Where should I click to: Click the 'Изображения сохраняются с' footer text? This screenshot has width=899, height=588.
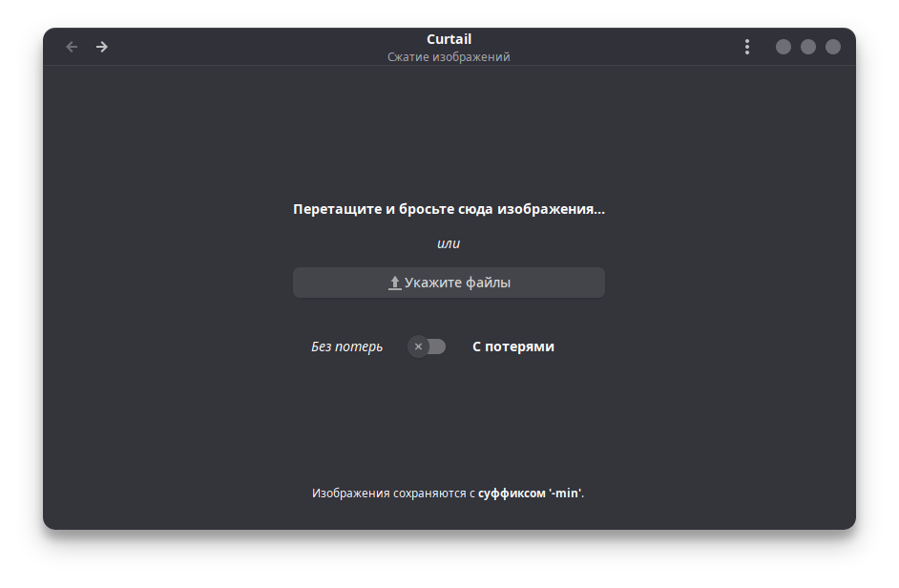click(x=393, y=493)
